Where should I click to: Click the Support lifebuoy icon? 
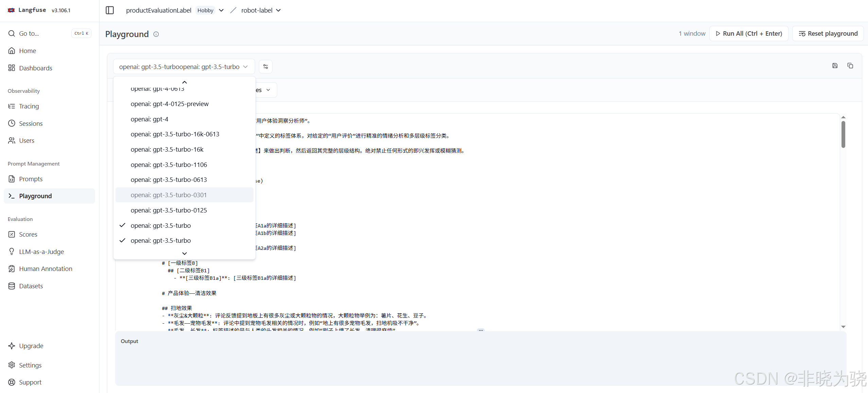coord(12,382)
